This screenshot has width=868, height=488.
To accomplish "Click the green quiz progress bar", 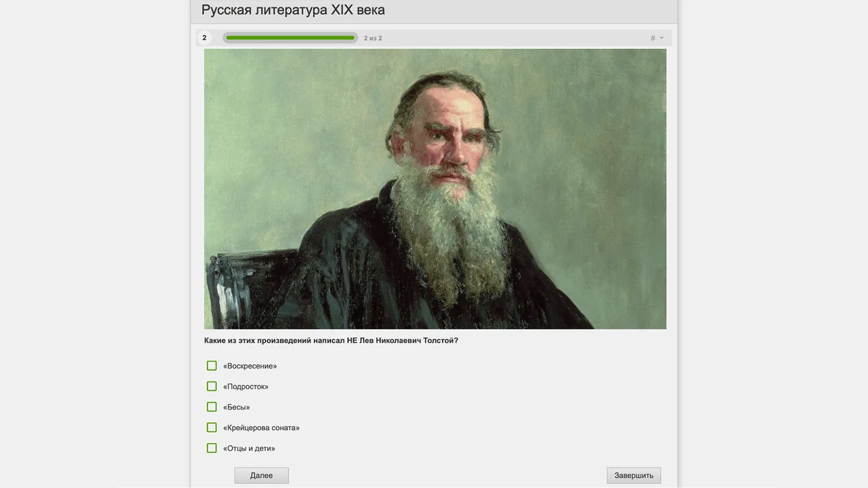I will (x=290, y=38).
